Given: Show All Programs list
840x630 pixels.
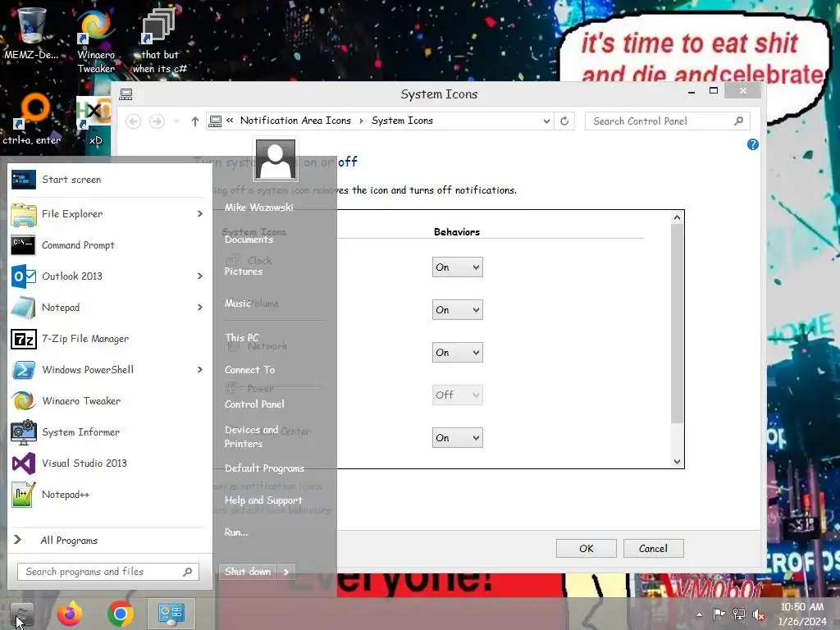Looking at the screenshot, I should pyautogui.click(x=107, y=540).
